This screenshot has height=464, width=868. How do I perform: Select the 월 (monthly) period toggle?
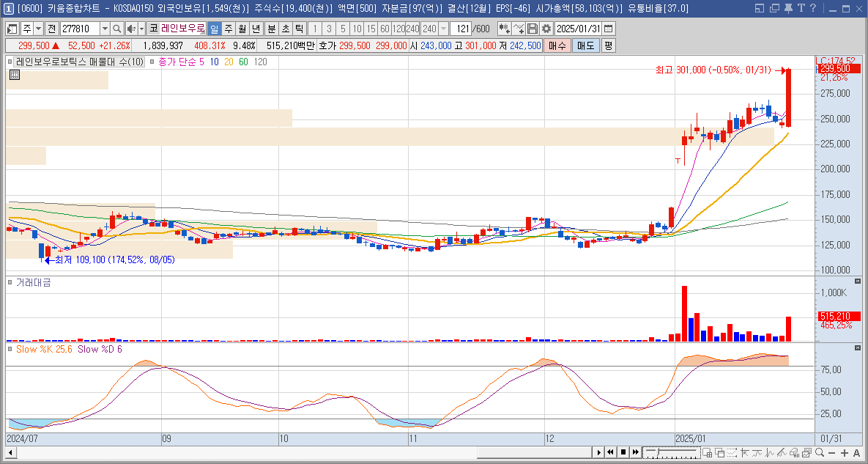point(242,29)
